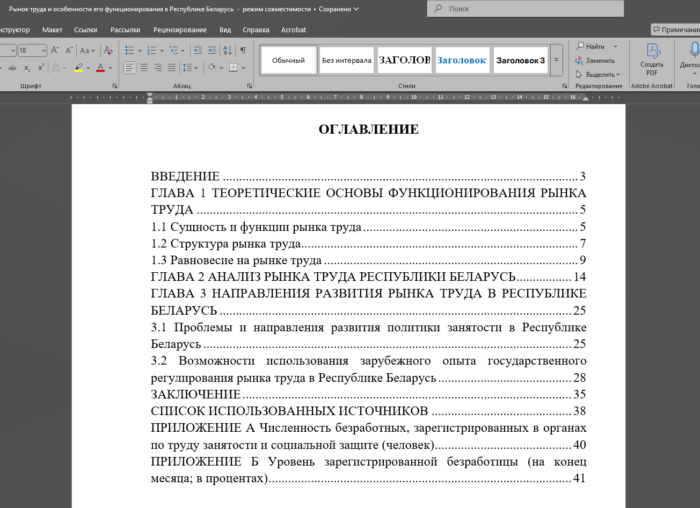Sort text with the A-Z sort icon
This screenshot has height=508, width=700.
point(228,50)
